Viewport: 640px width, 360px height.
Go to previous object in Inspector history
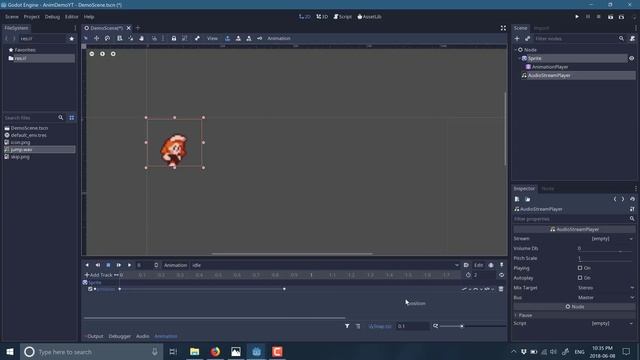[615, 199]
